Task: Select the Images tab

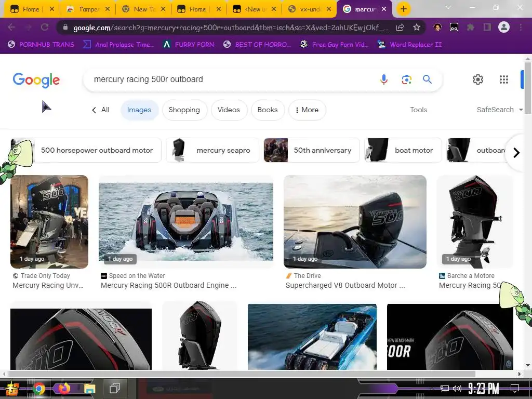Action: tap(139, 110)
